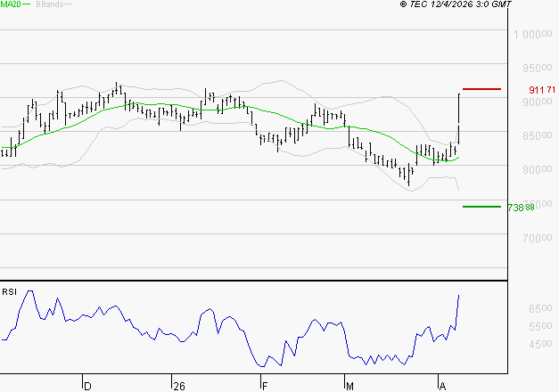Click the 800.00 price axis label
559x392 pixels.
click(x=538, y=169)
